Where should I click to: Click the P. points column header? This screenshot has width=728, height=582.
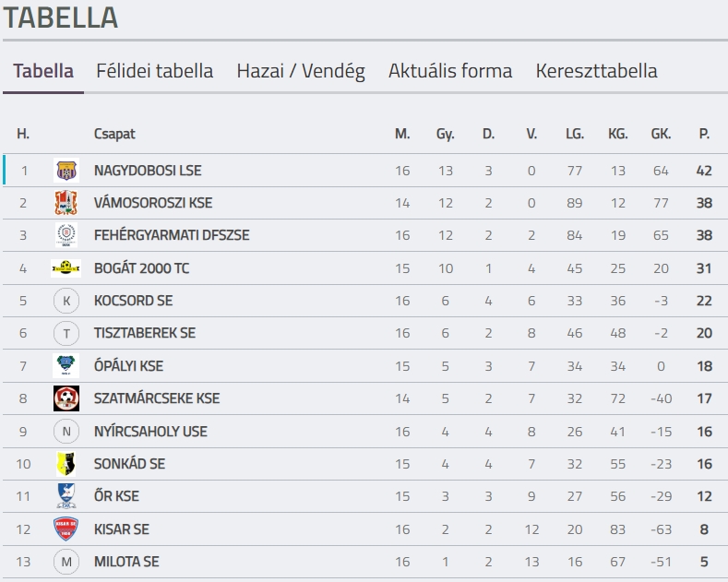coord(704,134)
